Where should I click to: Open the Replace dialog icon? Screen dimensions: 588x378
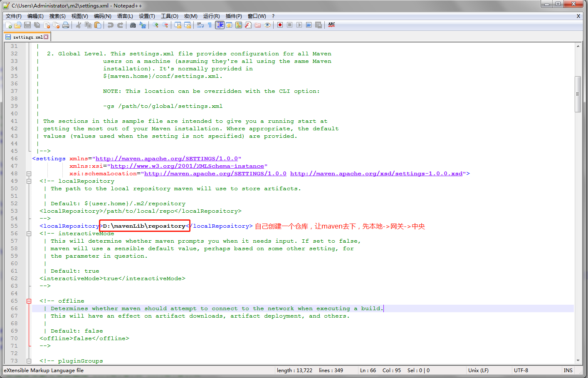click(142, 25)
